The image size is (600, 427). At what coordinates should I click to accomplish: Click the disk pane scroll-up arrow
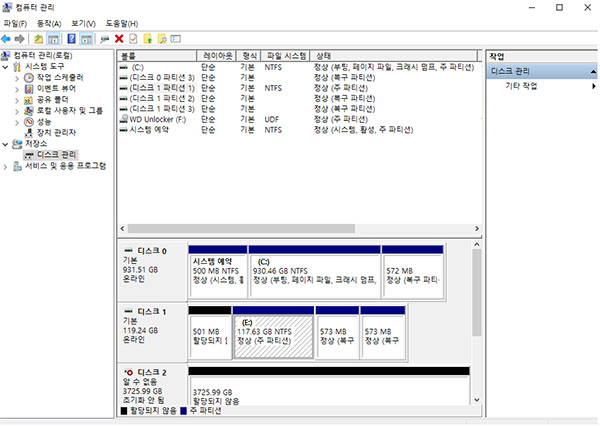pyautogui.click(x=477, y=244)
